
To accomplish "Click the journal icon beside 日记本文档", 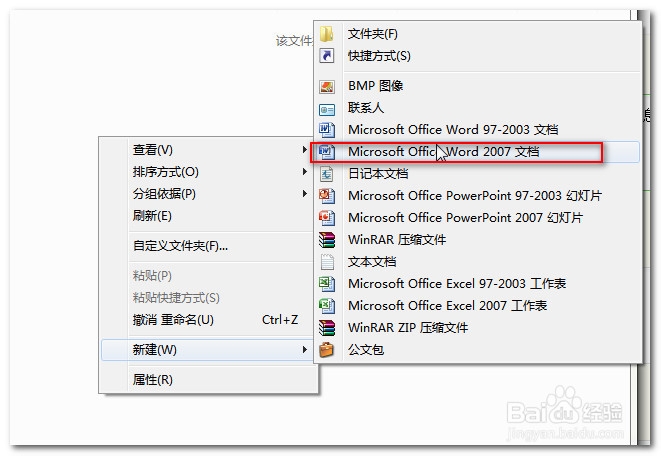I will (x=327, y=174).
